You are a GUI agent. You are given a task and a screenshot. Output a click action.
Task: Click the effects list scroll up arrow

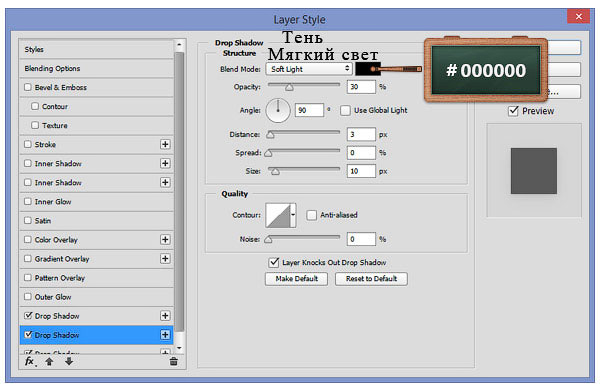point(179,45)
